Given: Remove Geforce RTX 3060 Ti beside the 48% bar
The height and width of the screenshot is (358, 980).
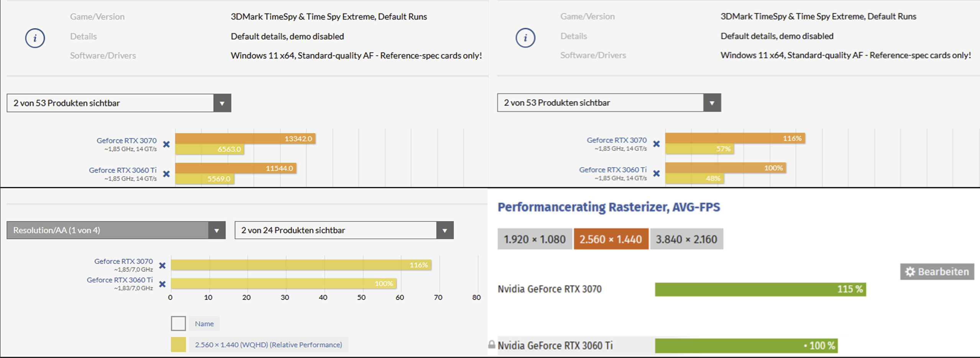Looking at the screenshot, I should (657, 173).
